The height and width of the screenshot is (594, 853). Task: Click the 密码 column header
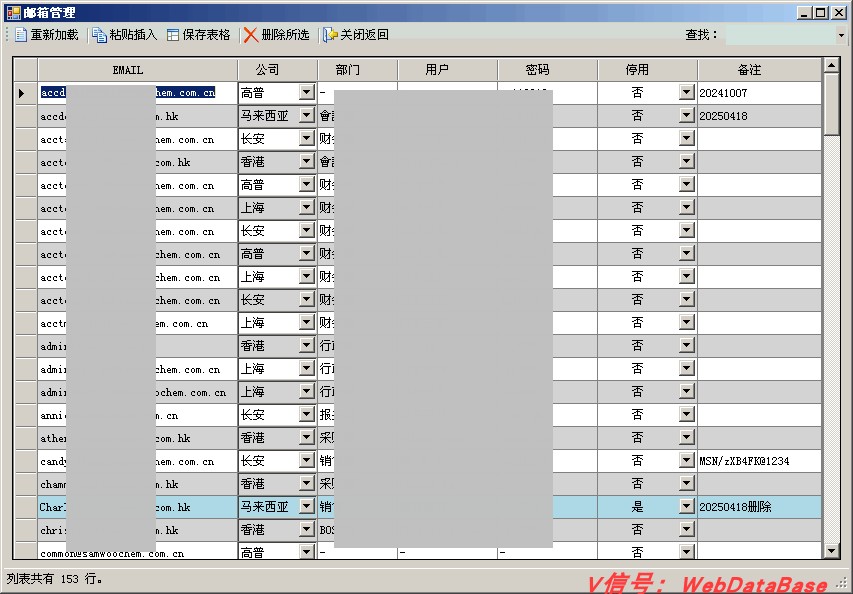tap(547, 70)
